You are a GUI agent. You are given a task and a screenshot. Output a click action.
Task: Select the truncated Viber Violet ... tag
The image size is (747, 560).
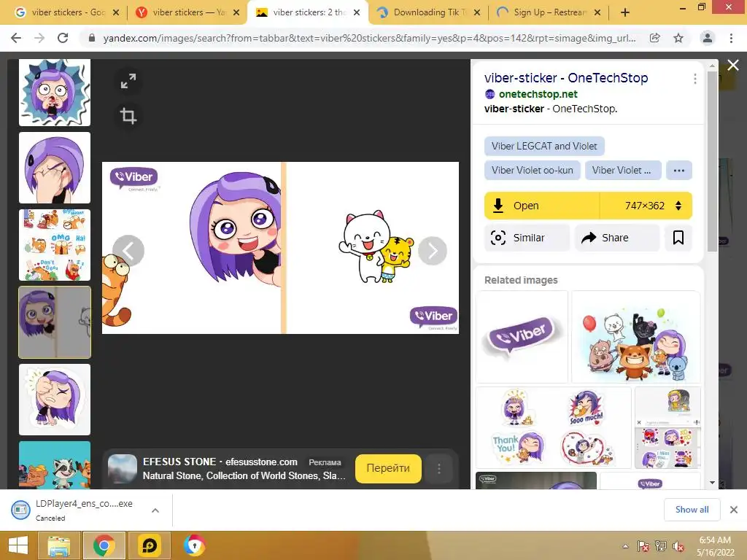(623, 171)
